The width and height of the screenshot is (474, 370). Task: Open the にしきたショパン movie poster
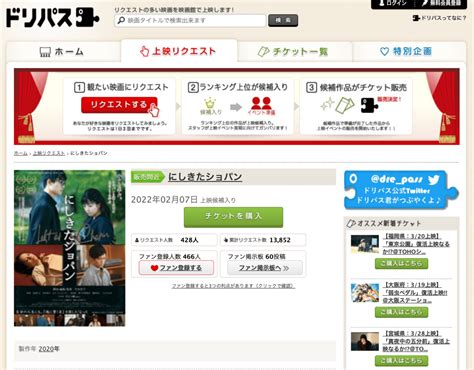(x=70, y=248)
